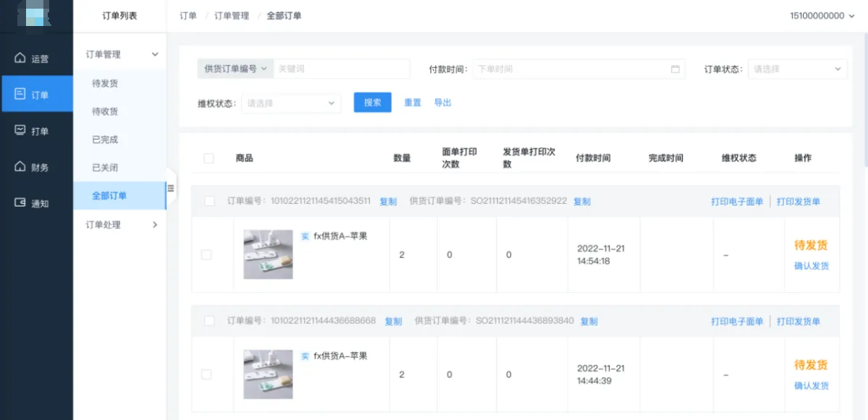Open the 维权状态 dropdown
The width and height of the screenshot is (868, 420).
(291, 103)
